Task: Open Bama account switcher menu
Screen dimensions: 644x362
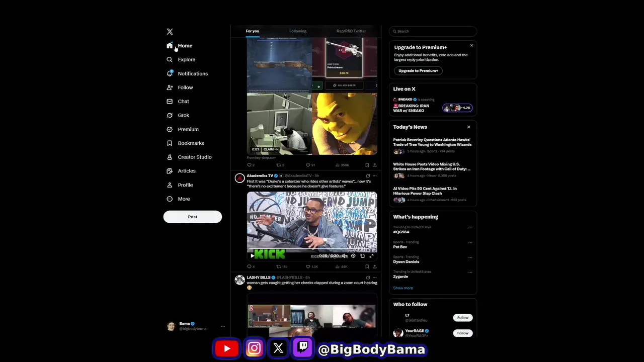Action: tap(195, 326)
